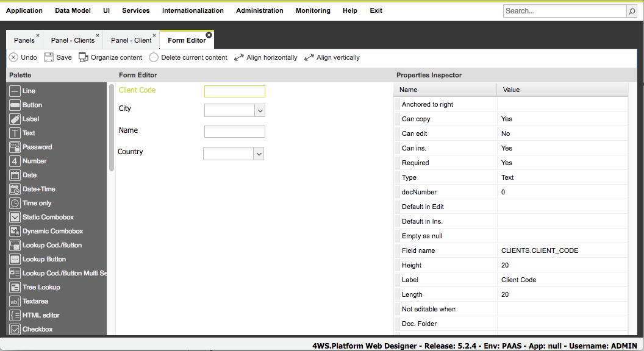Click the Exit menu item
This screenshot has width=644, height=351.
[x=376, y=11]
